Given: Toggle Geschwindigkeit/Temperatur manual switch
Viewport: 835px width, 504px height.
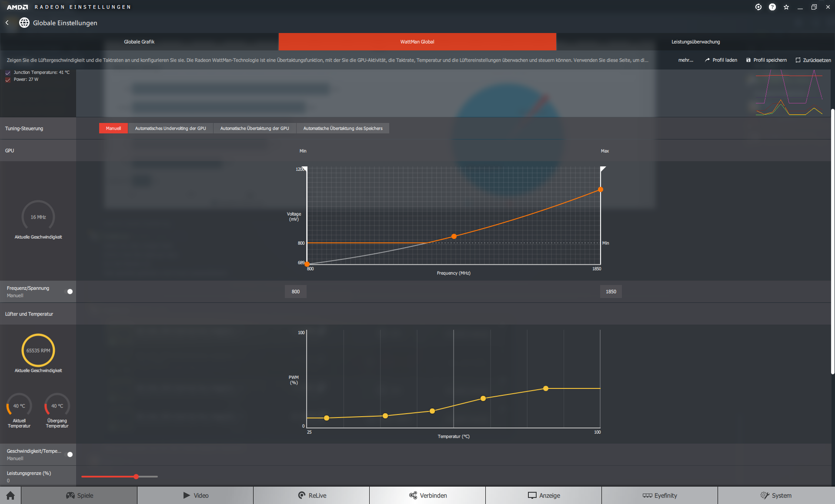Looking at the screenshot, I should point(69,454).
